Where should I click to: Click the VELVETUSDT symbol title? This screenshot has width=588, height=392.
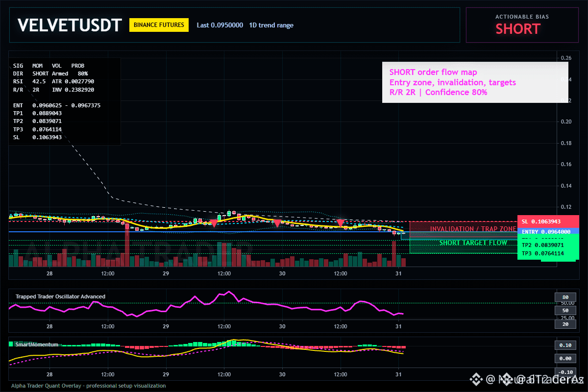(69, 25)
